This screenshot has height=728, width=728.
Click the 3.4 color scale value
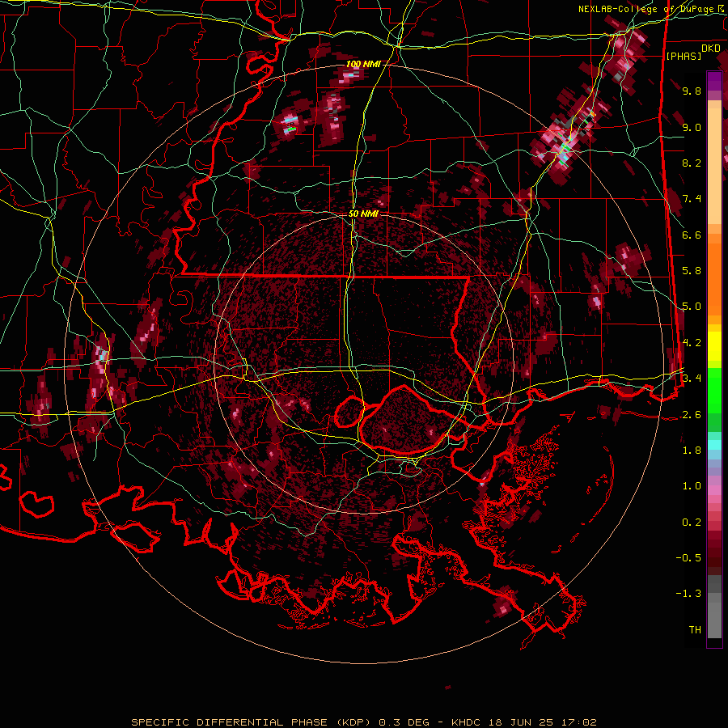pos(692,379)
